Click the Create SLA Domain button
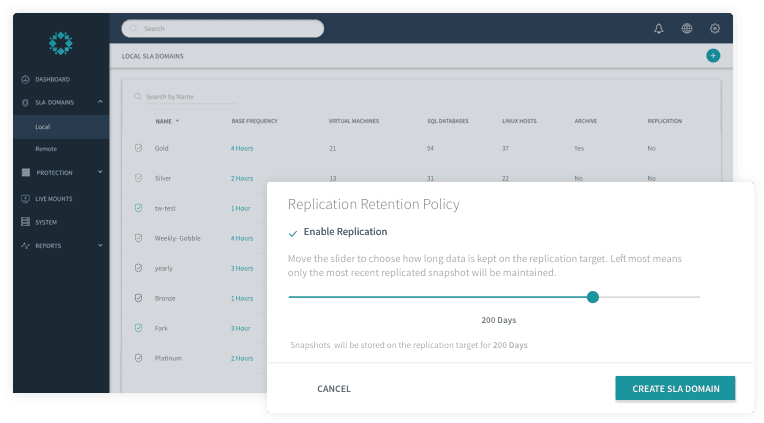764x423 pixels. click(675, 388)
